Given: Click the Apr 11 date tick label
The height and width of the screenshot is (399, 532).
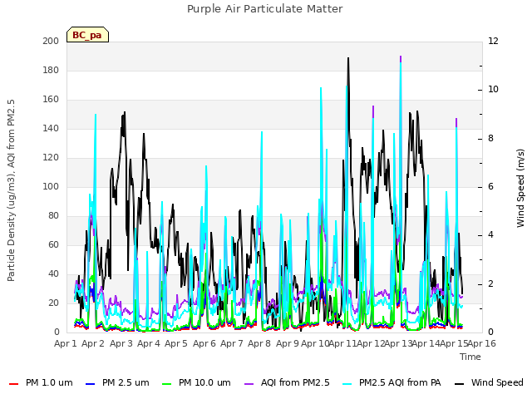Looking at the screenshot, I should click(342, 343).
